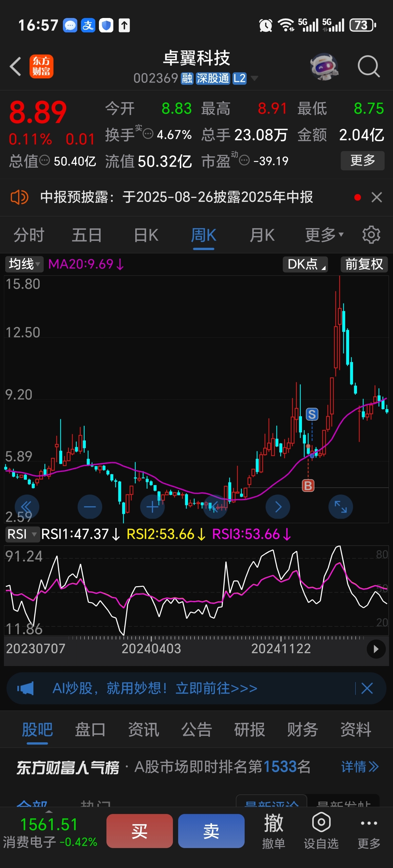Move chart cursor left one candle
The image size is (393, 868).
(215, 506)
